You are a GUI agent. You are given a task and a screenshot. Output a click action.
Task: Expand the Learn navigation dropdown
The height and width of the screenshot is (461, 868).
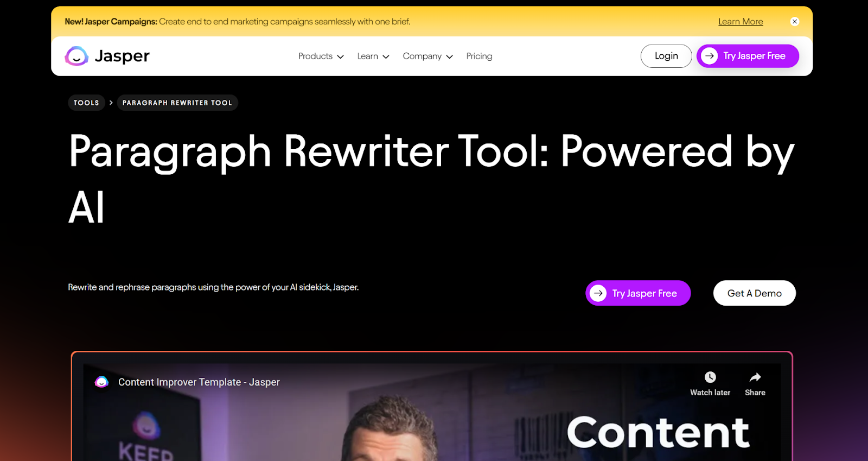(x=373, y=56)
